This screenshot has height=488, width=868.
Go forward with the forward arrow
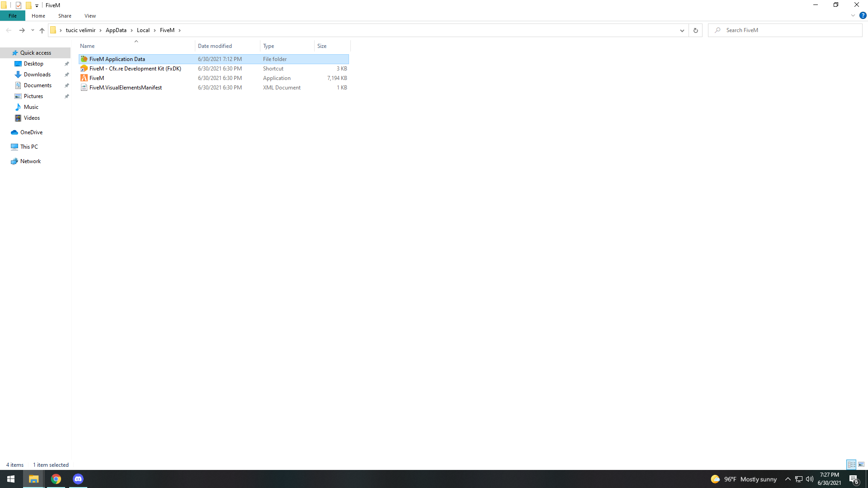point(22,30)
